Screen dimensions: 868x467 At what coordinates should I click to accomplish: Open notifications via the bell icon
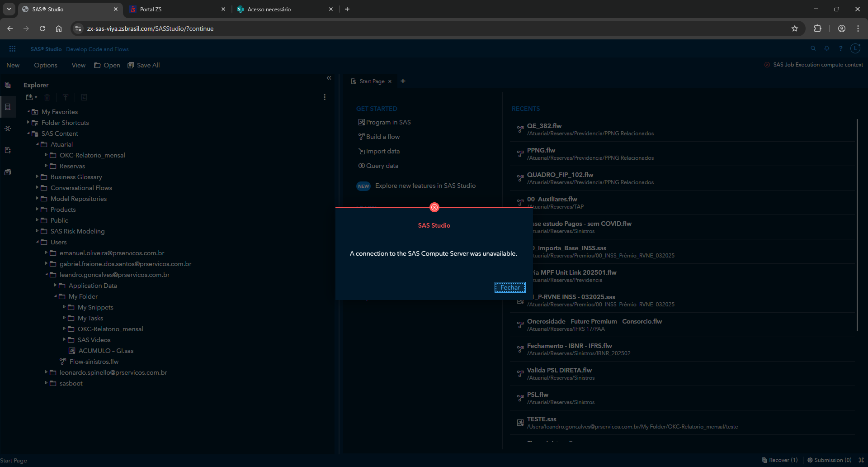click(827, 48)
